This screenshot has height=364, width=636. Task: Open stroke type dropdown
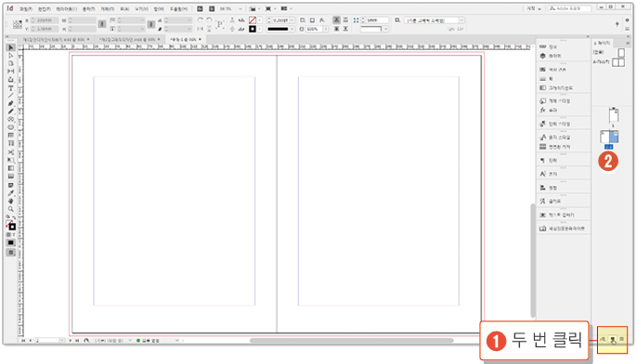tap(292, 29)
